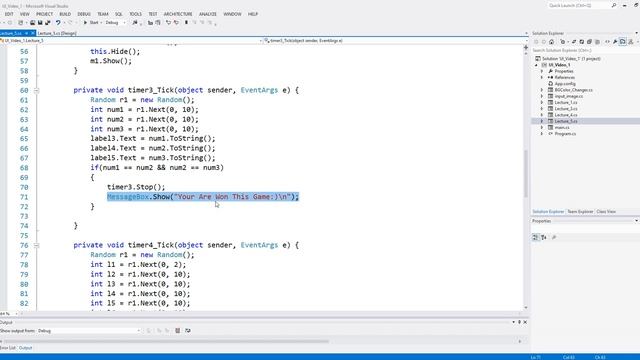Viewport: 640px width, 360px height.
Task: Open the WINDOW menu
Action: [x=232, y=14]
